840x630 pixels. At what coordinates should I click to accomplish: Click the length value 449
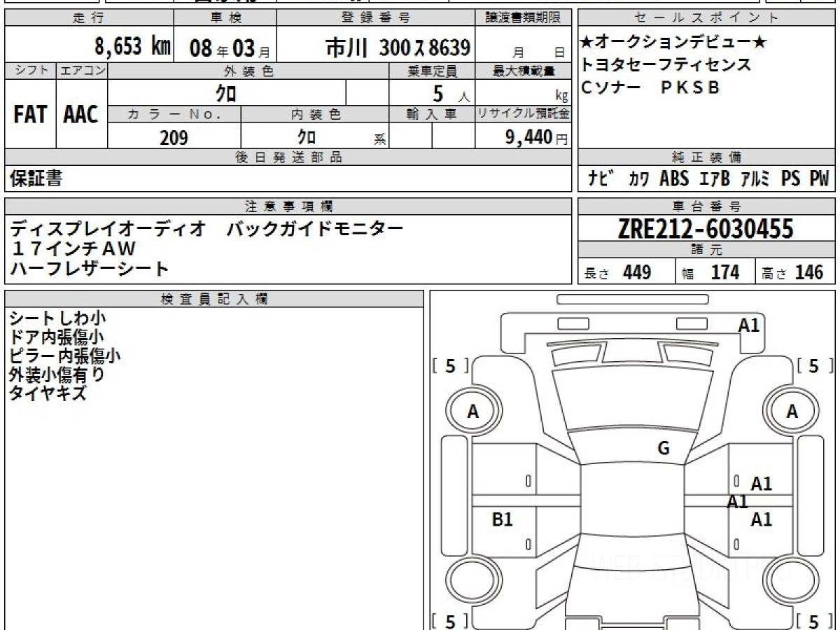pos(637,272)
